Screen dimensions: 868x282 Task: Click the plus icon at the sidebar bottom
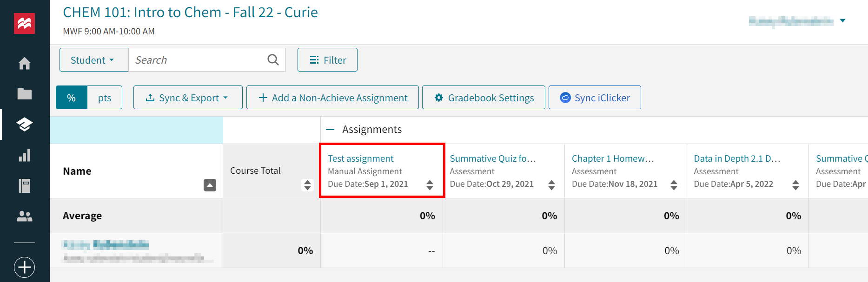pyautogui.click(x=24, y=267)
